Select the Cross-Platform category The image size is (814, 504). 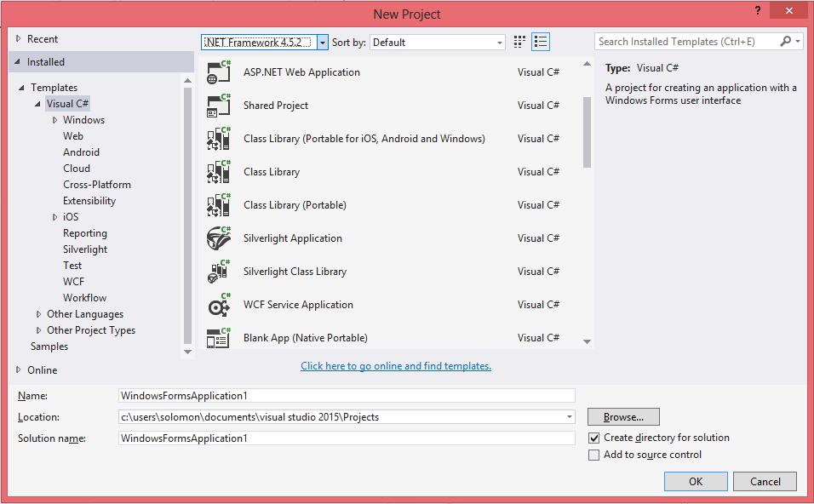[96, 184]
